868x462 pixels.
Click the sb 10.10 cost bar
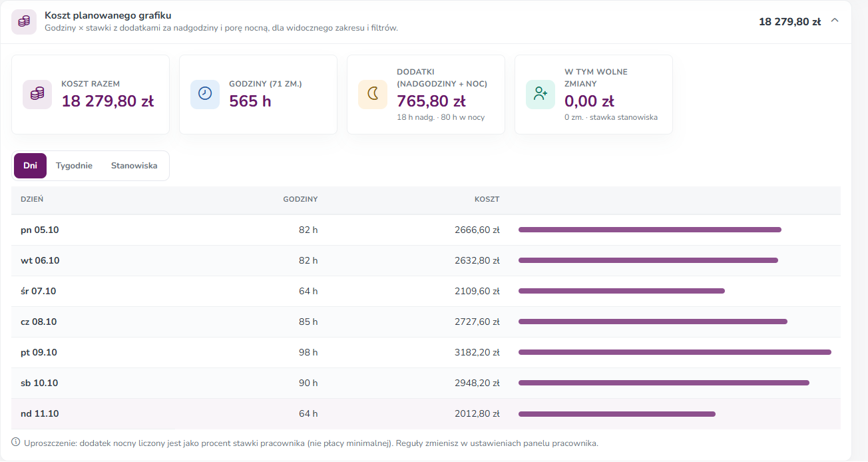click(664, 383)
